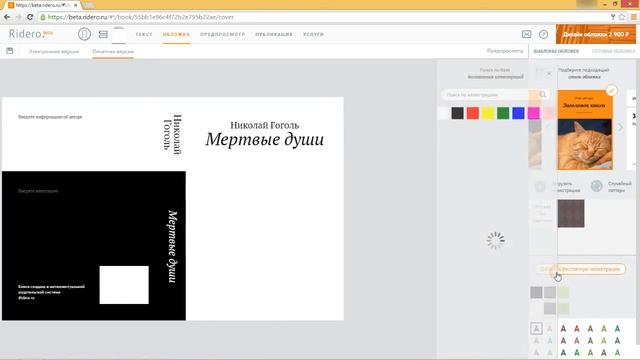The height and width of the screenshot is (360, 640).
Task: Open the Шаблоны обложек tab
Action: [x=556, y=51]
